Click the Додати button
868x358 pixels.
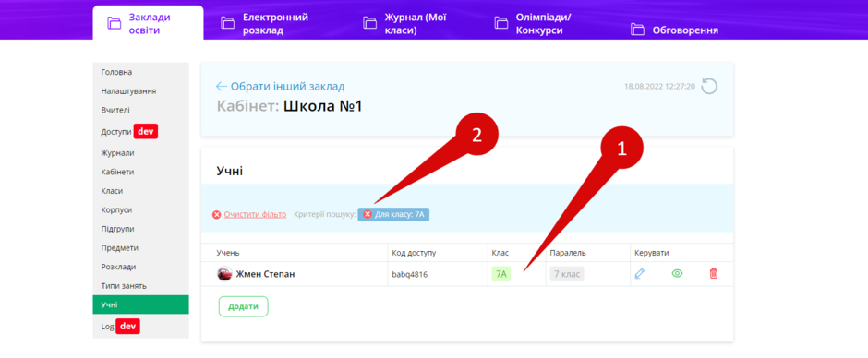click(x=244, y=306)
